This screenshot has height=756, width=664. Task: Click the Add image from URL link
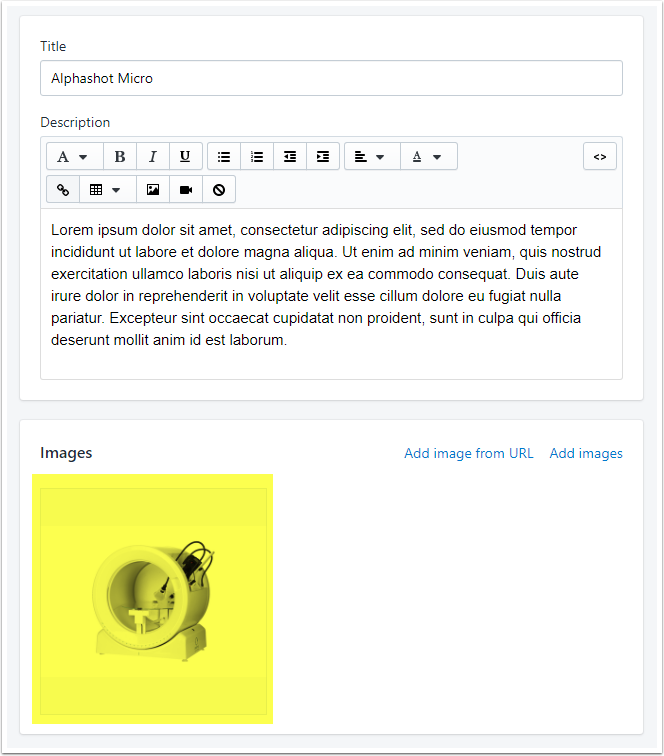[469, 453]
